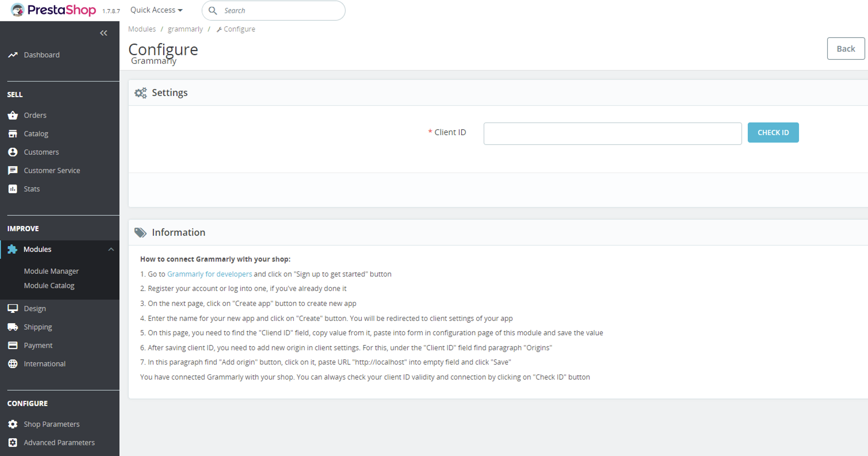Click the Modules puzzle piece icon
This screenshot has height=456, width=868.
[x=12, y=249]
